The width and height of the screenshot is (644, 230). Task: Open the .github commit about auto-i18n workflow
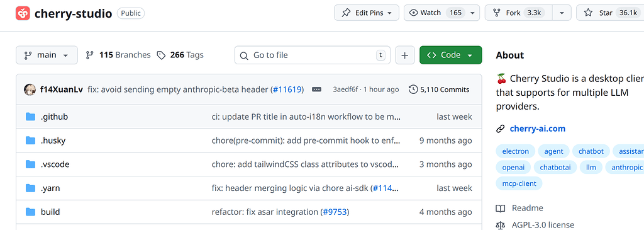click(x=306, y=117)
